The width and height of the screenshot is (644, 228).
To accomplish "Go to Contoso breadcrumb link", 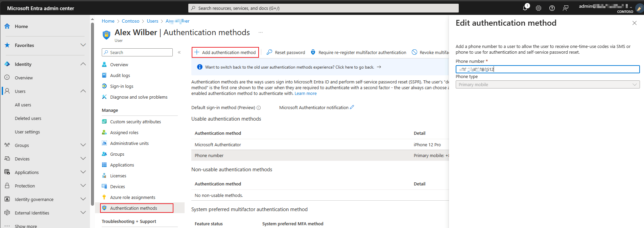I will 130,21.
